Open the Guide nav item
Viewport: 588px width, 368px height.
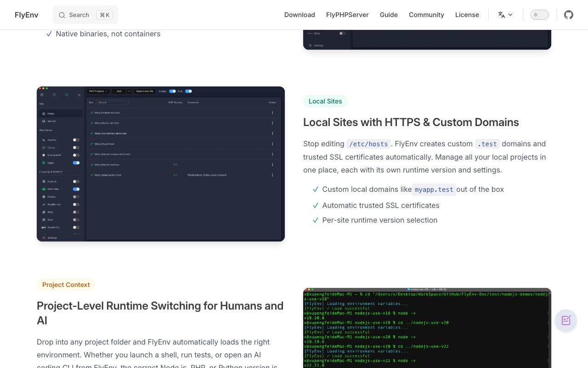pyautogui.click(x=389, y=15)
